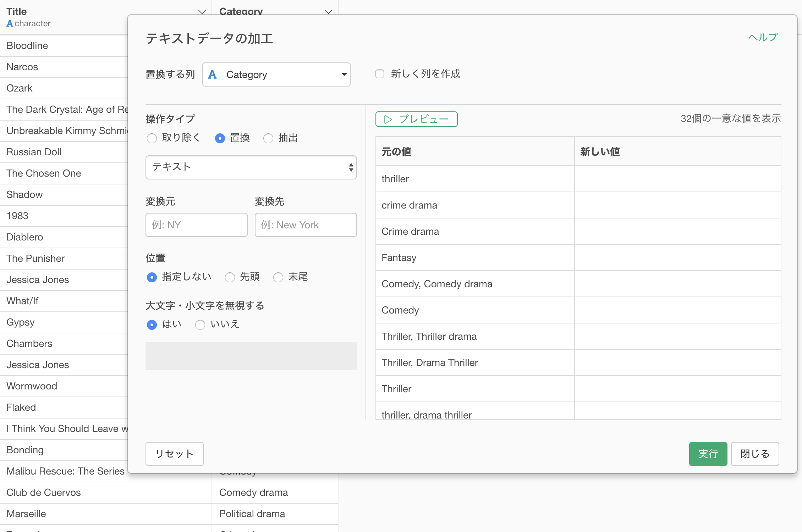Focus the 変換元 input field
The image size is (802, 532).
point(196,225)
